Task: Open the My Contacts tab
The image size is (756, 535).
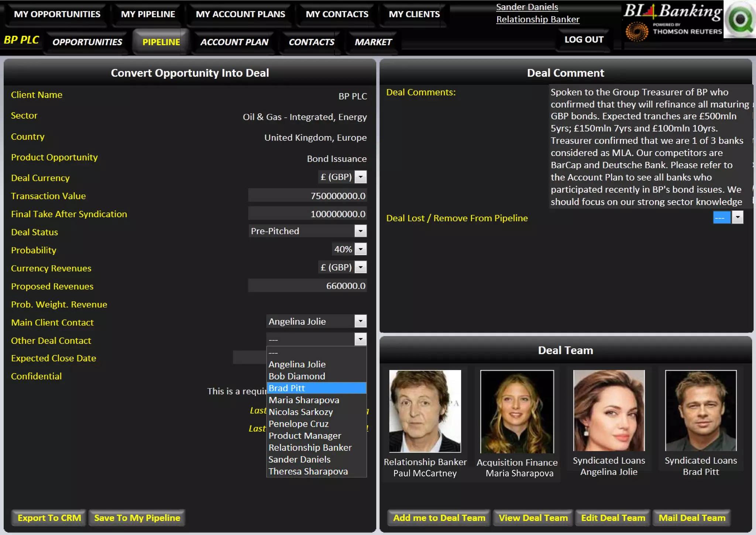Action: pyautogui.click(x=337, y=14)
